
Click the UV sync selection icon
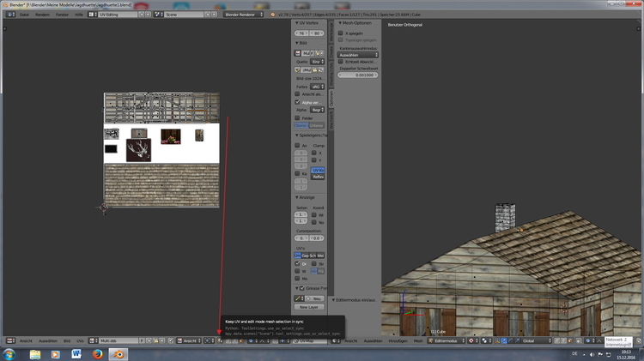point(220,341)
